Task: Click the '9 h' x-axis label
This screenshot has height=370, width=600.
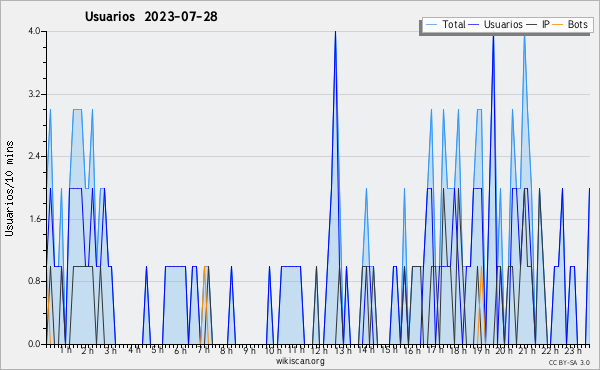Action: pyautogui.click(x=249, y=350)
